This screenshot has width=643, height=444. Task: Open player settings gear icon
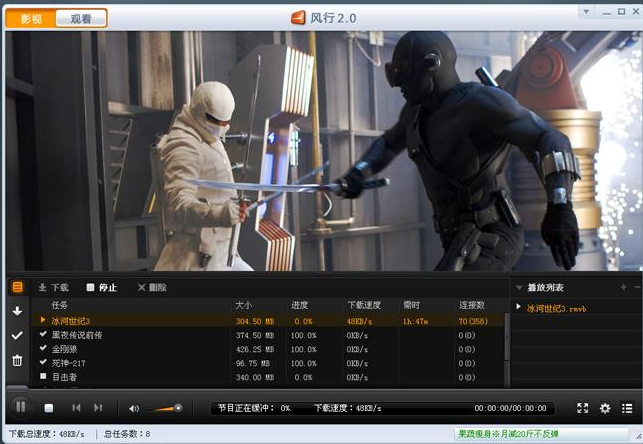pos(605,408)
